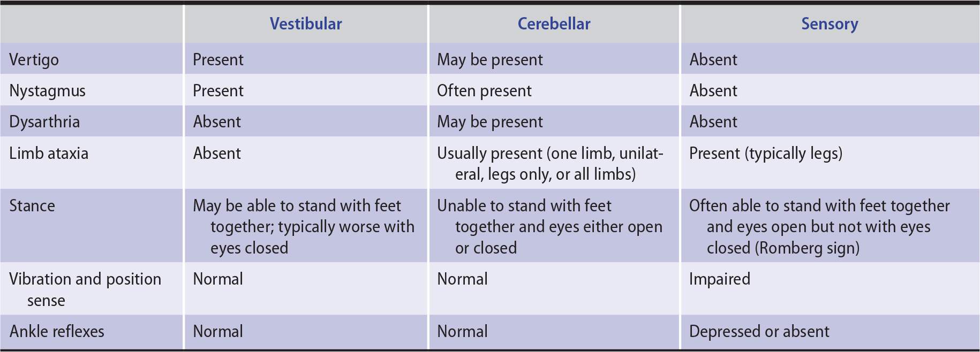
Task: Click the Romberg sign stance cell
Action: point(819,227)
